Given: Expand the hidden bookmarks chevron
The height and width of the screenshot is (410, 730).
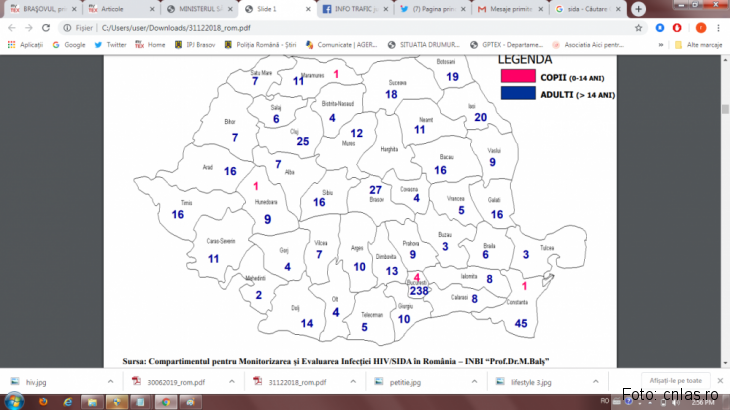Looking at the screenshot, I should pos(661,45).
